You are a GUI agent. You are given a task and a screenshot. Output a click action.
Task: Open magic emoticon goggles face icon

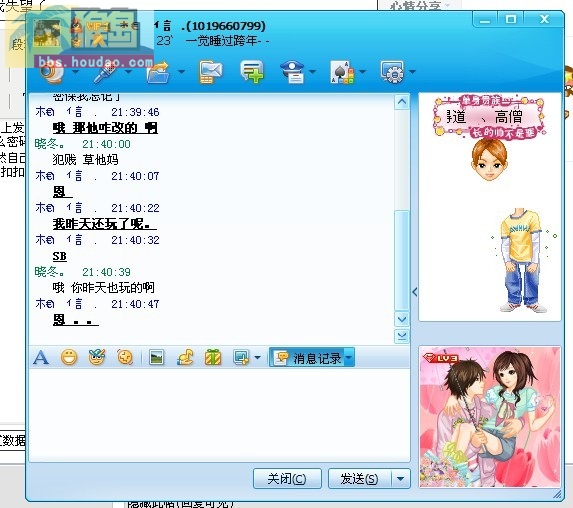pos(97,357)
